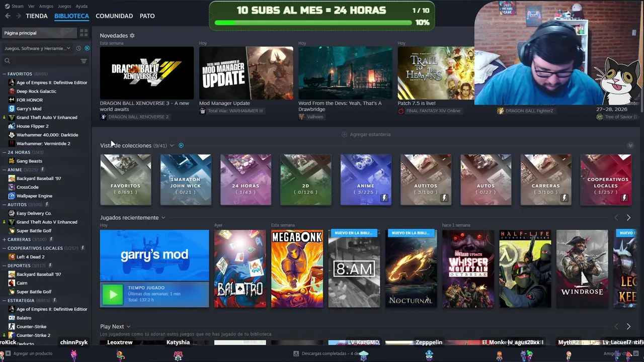Open the PATO profile tab

point(147,16)
